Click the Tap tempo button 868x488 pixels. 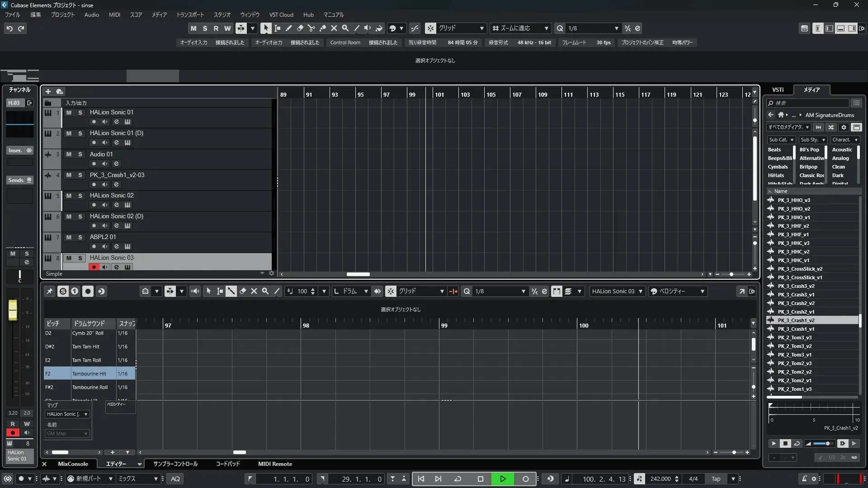[x=716, y=479]
